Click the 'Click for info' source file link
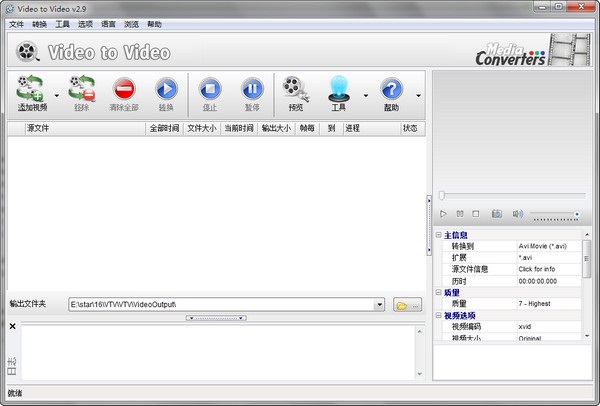 pyautogui.click(x=538, y=269)
